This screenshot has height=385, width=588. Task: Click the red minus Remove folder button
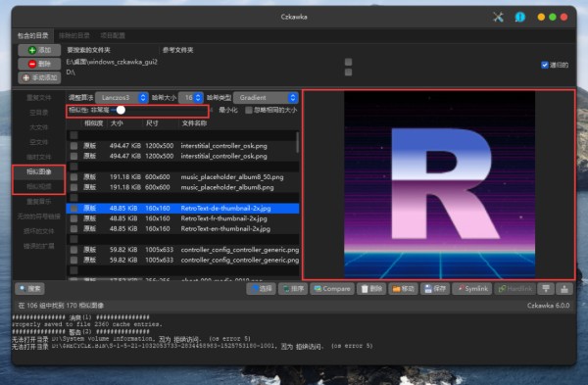[x=39, y=64]
